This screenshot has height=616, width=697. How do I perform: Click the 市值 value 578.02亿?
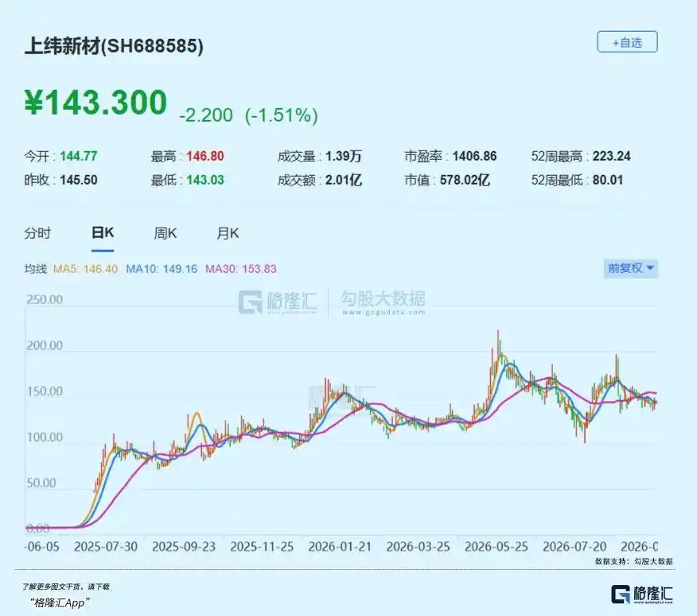pos(465,180)
